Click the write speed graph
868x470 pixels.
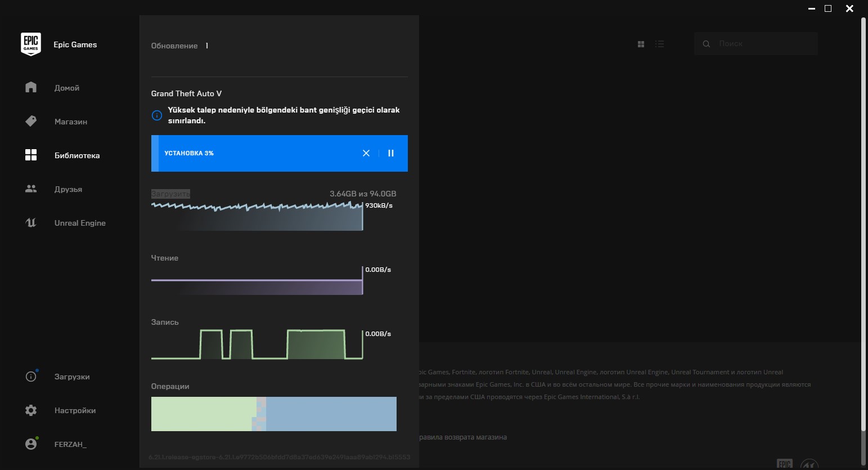click(257, 344)
